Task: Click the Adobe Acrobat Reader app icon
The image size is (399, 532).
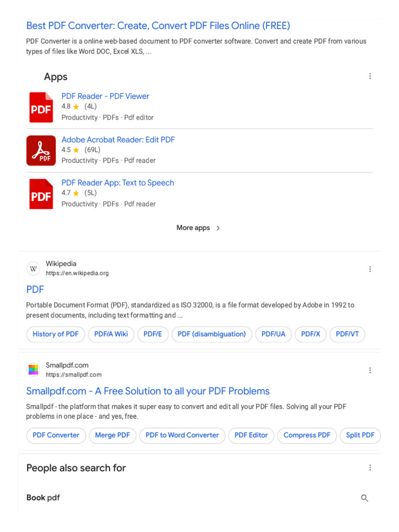Action: (x=41, y=151)
